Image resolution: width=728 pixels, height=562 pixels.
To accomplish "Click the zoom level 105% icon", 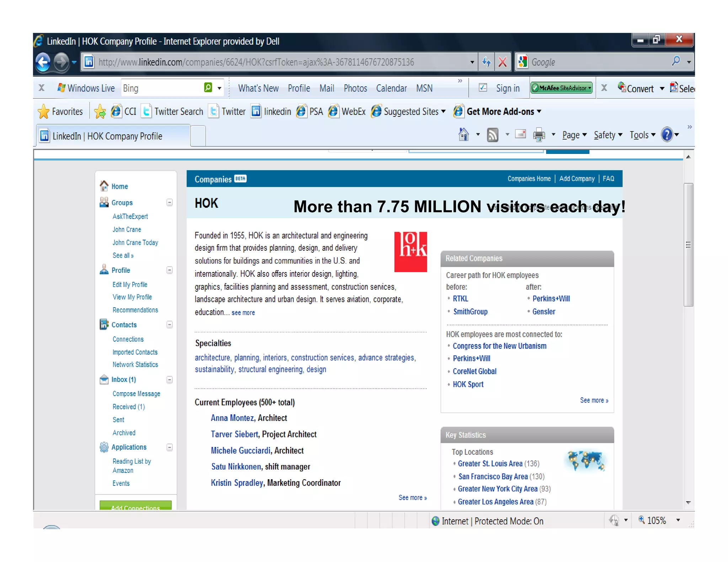I will point(642,520).
